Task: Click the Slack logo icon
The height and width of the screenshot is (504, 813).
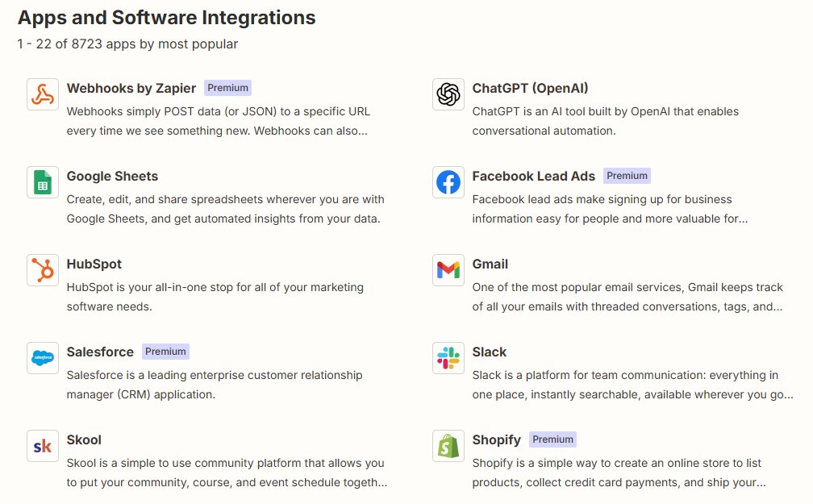Action: (x=448, y=358)
